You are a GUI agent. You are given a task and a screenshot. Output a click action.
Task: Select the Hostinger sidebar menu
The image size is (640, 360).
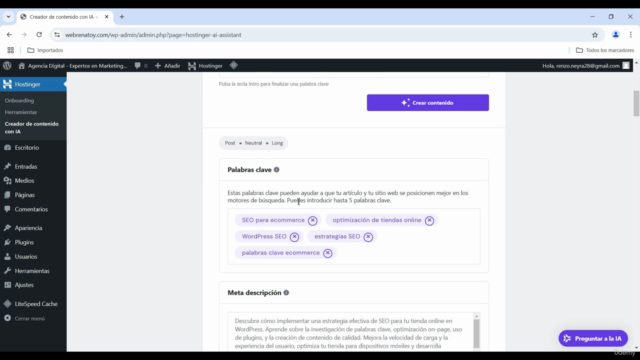pyautogui.click(x=33, y=84)
